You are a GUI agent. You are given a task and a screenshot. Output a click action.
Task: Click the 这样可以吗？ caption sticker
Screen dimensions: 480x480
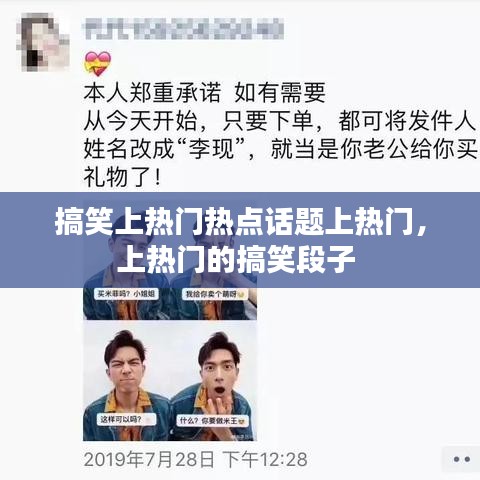click(126, 419)
